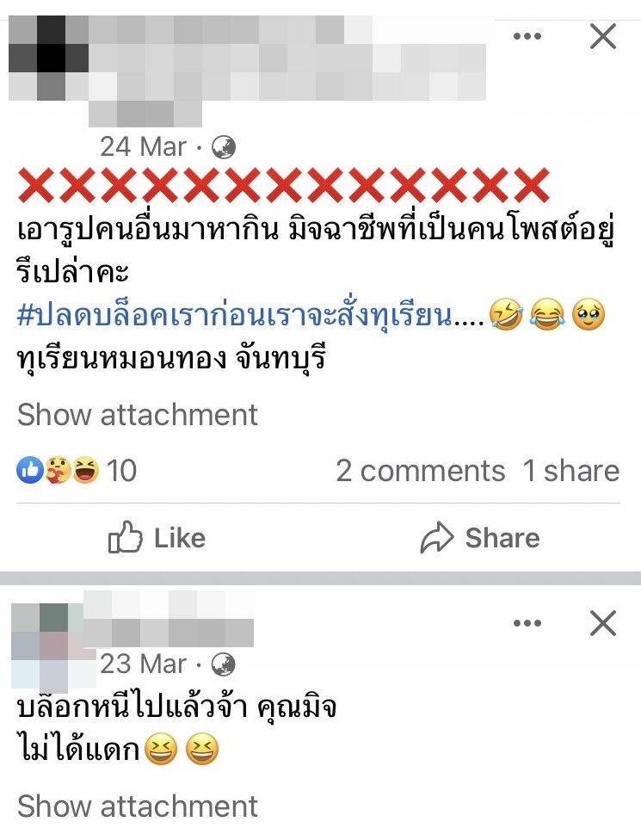
Task: Click the blue like reaction icon
Action: coord(29,471)
